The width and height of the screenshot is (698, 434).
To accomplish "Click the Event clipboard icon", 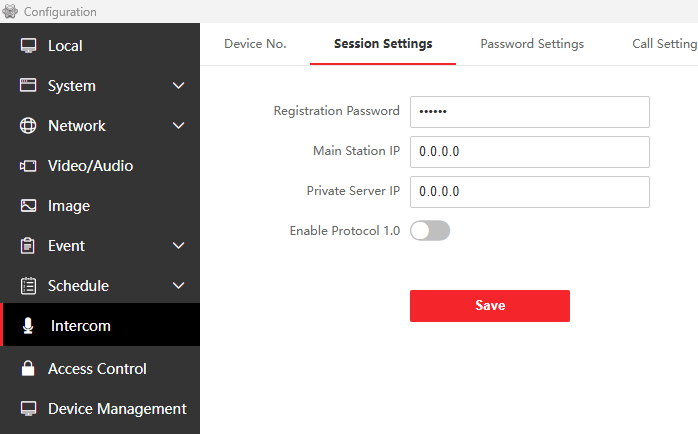I will [28, 246].
